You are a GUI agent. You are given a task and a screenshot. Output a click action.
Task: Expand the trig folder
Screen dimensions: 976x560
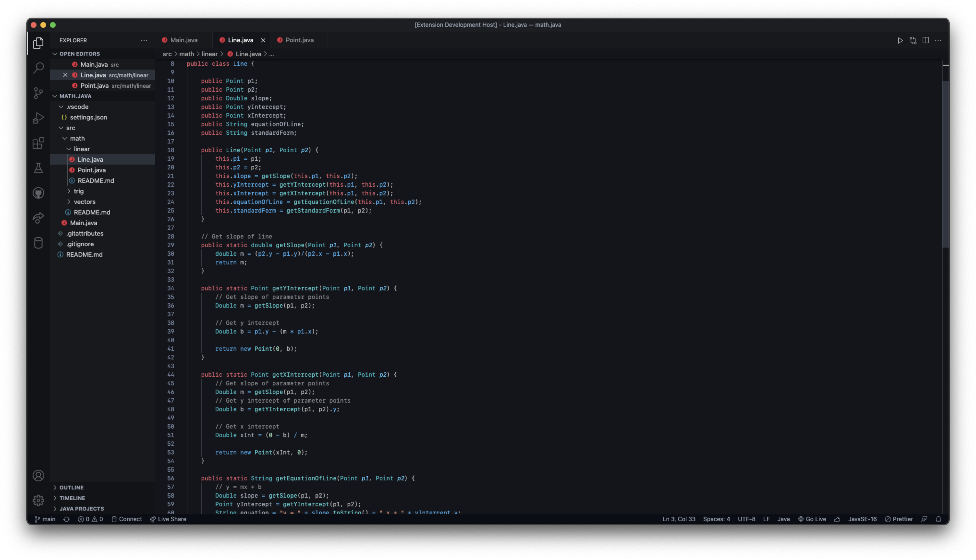79,191
